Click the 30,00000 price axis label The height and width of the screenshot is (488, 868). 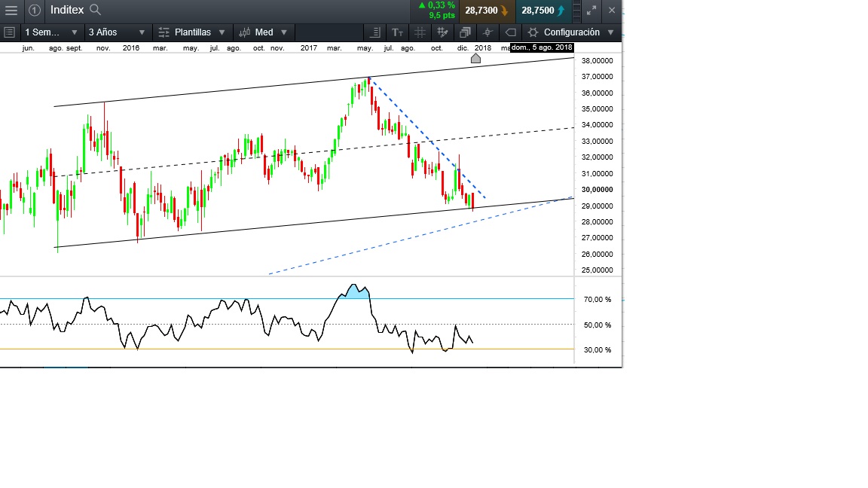597,189
